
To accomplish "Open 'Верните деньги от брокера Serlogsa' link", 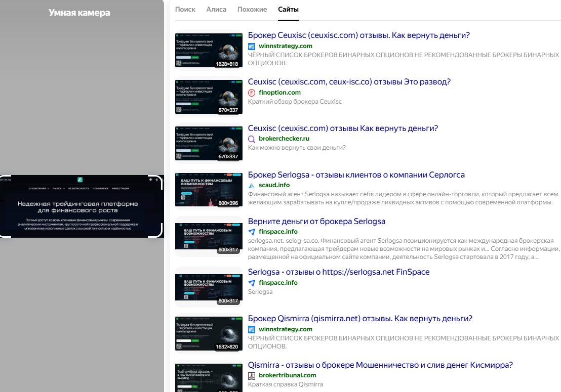I will 316,222.
